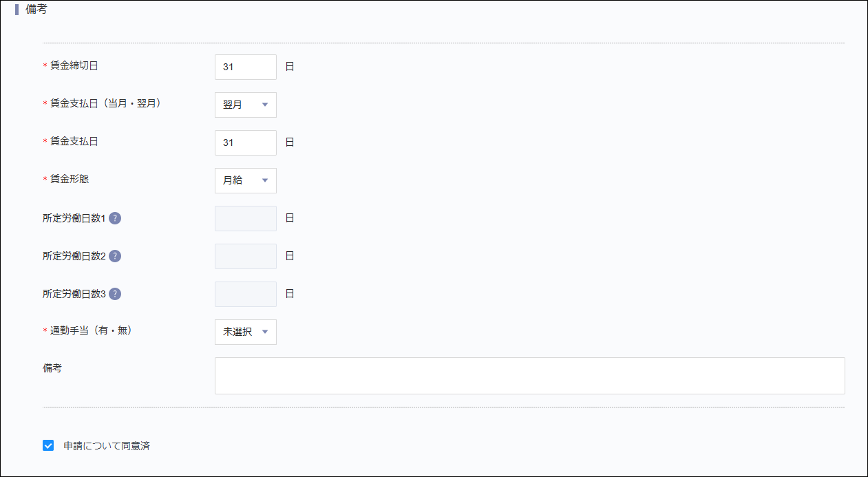Open the 賃金形態 dropdown showing 月給
Image resolution: width=868 pixels, height=477 pixels.
click(245, 180)
